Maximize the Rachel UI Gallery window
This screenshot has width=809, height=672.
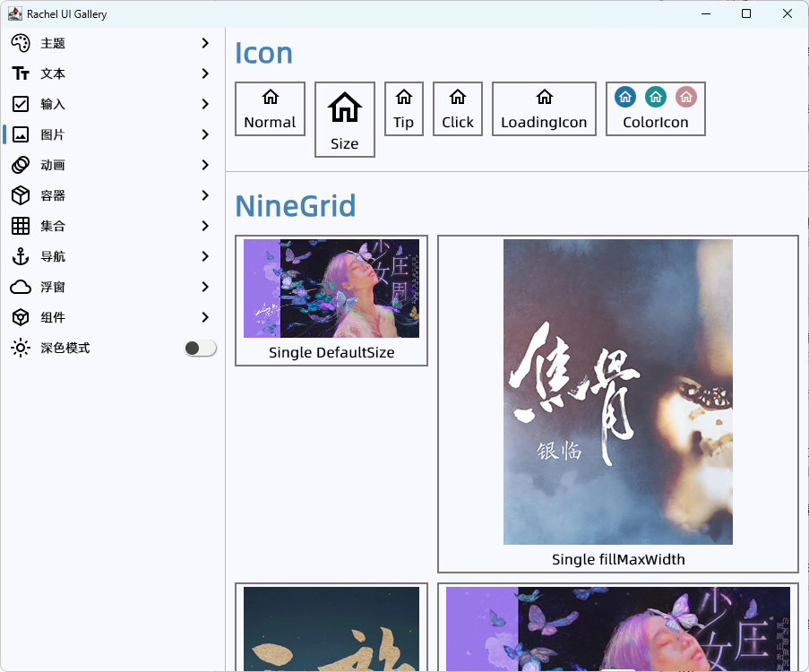746,13
